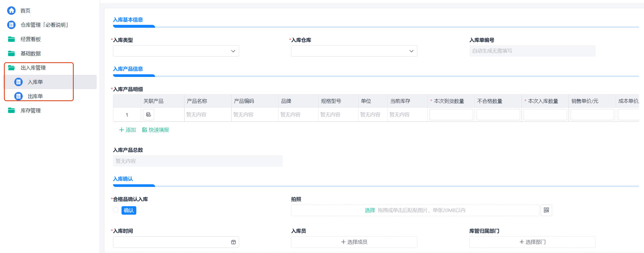This screenshot has height=253, width=644.
Task: Click the blue 确认 label
Action: 129,210
